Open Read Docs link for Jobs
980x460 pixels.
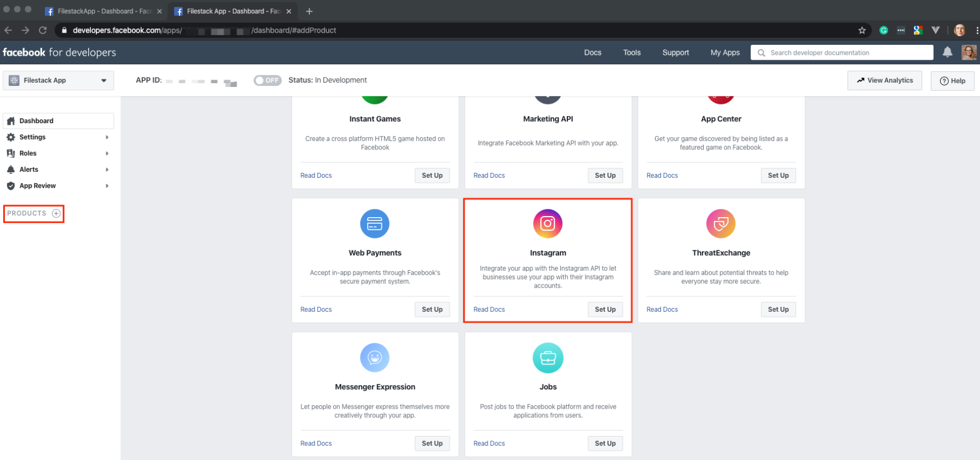point(489,444)
